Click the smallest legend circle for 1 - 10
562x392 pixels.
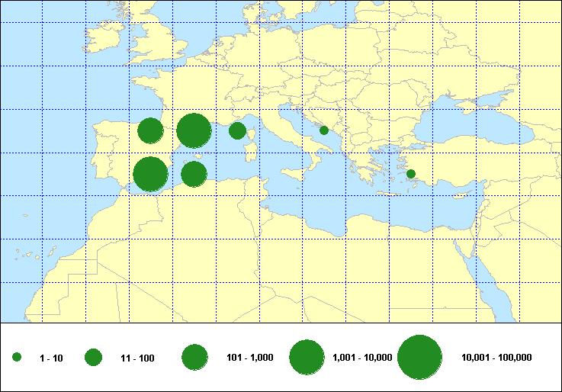[x=17, y=357]
